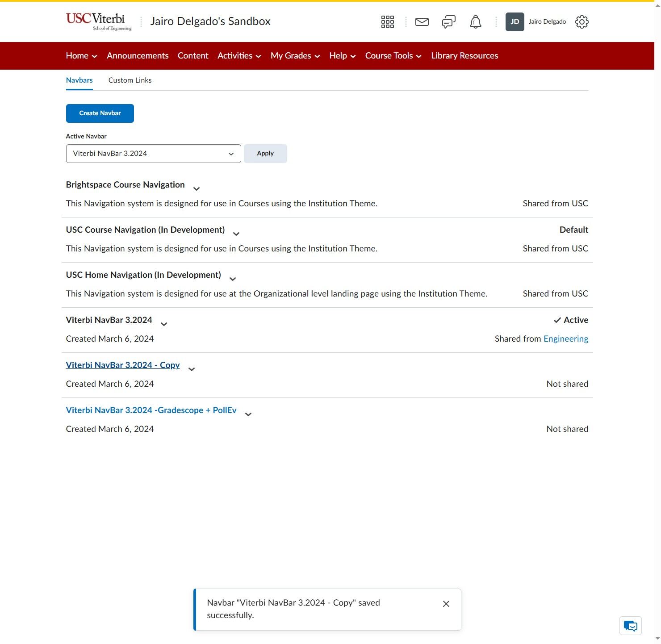
Task: Open the course selector waffle icon
Action: click(x=387, y=22)
